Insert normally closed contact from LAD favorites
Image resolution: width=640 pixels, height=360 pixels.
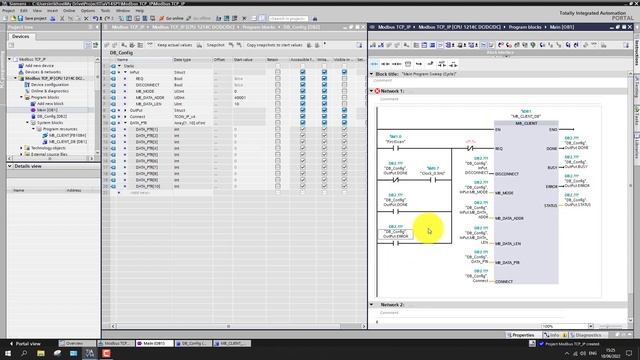click(385, 64)
